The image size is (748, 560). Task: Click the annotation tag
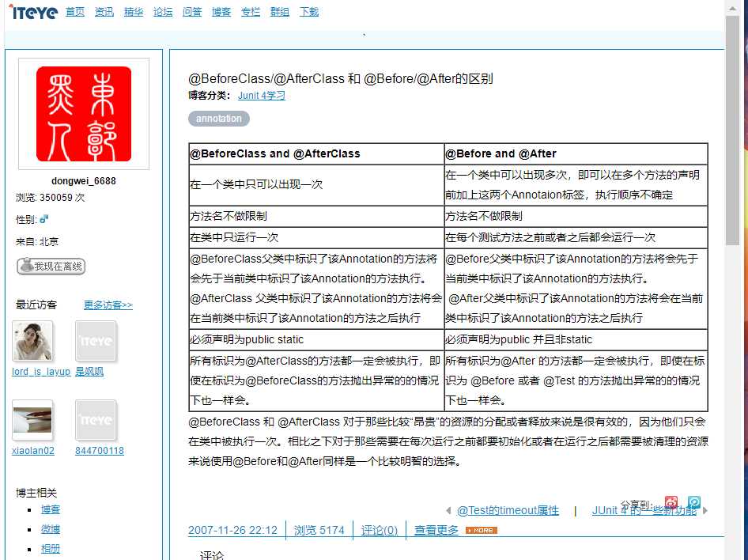(219, 119)
